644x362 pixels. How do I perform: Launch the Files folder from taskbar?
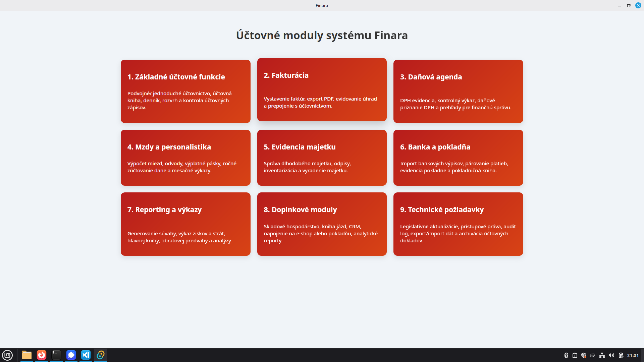27,355
